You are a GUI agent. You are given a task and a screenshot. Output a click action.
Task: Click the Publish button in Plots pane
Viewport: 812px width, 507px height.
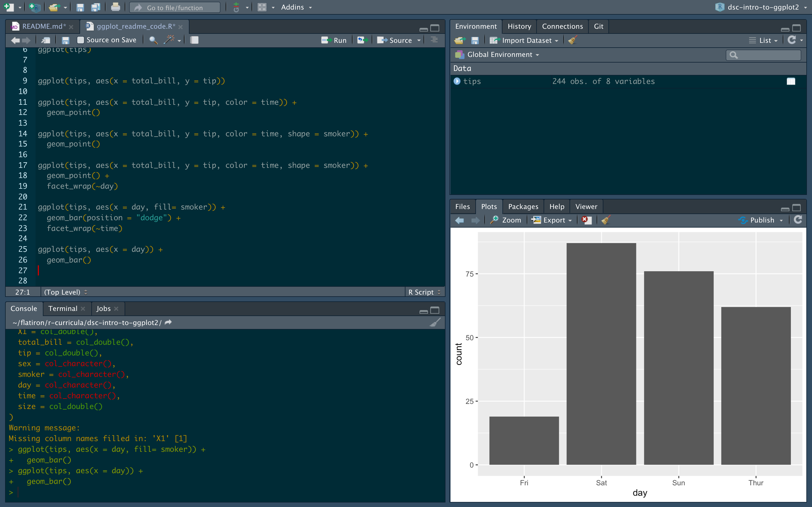[x=761, y=220]
